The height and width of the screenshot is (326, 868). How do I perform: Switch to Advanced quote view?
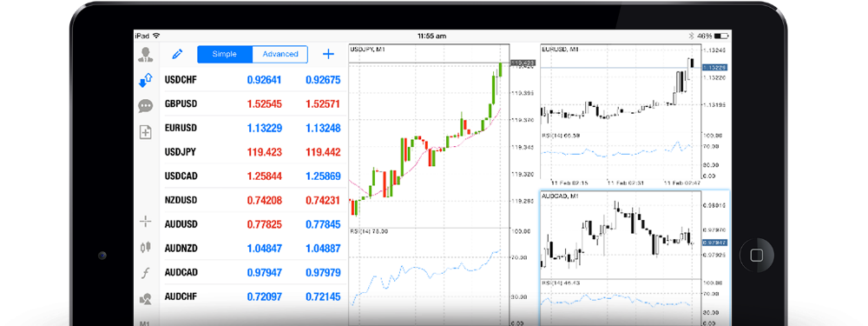coord(280,54)
